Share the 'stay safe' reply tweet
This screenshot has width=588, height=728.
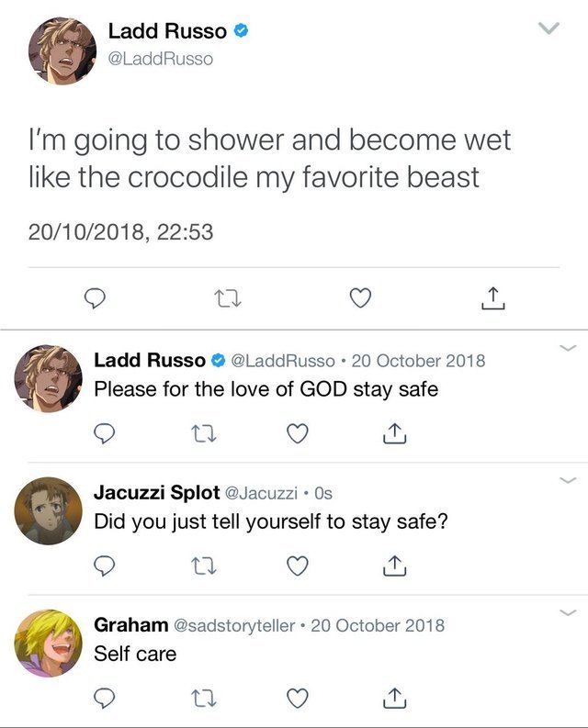click(x=393, y=431)
